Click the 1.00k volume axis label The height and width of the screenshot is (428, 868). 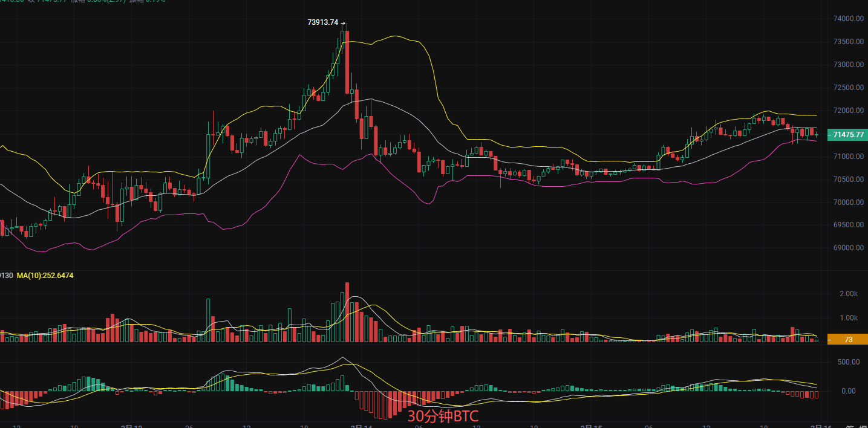tap(848, 318)
